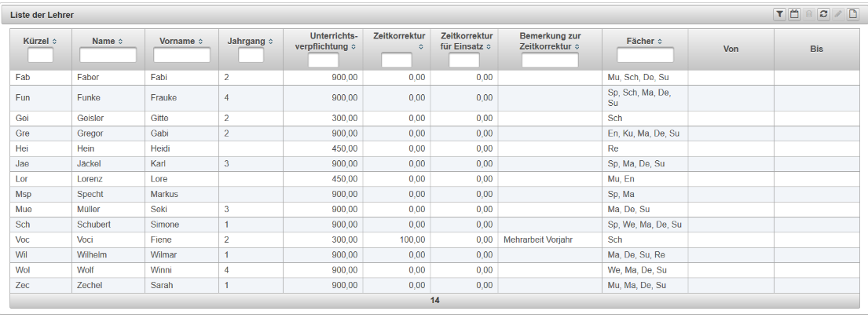Image resolution: width=868 pixels, height=318 pixels.
Task: Click the trash delete icon
Action: tap(808, 14)
